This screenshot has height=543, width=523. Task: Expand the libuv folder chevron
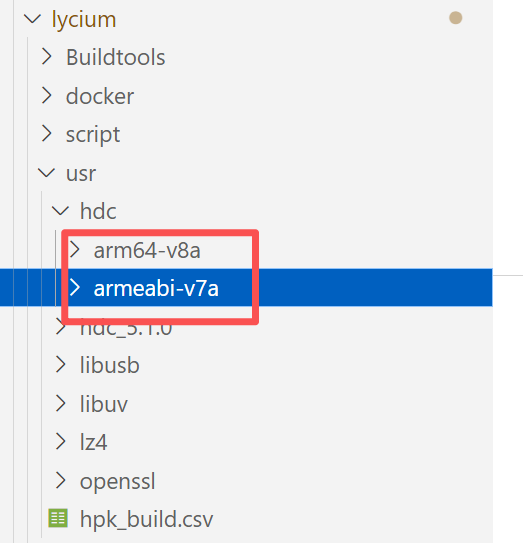tap(61, 403)
